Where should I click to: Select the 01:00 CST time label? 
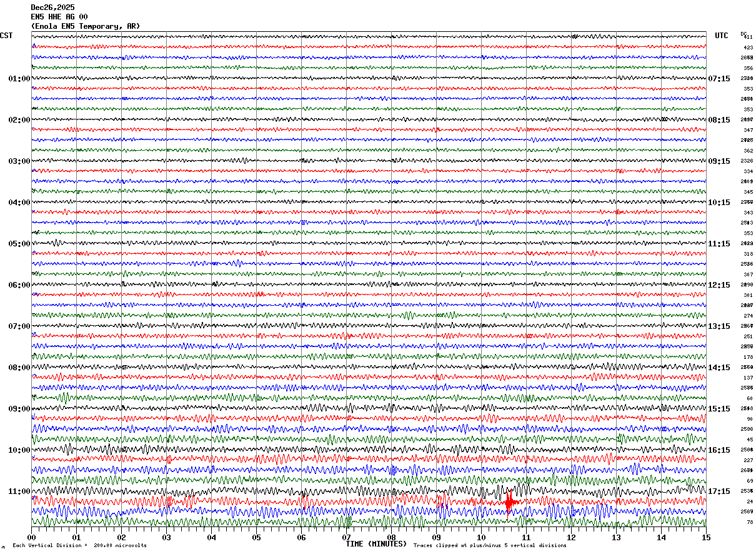point(19,79)
